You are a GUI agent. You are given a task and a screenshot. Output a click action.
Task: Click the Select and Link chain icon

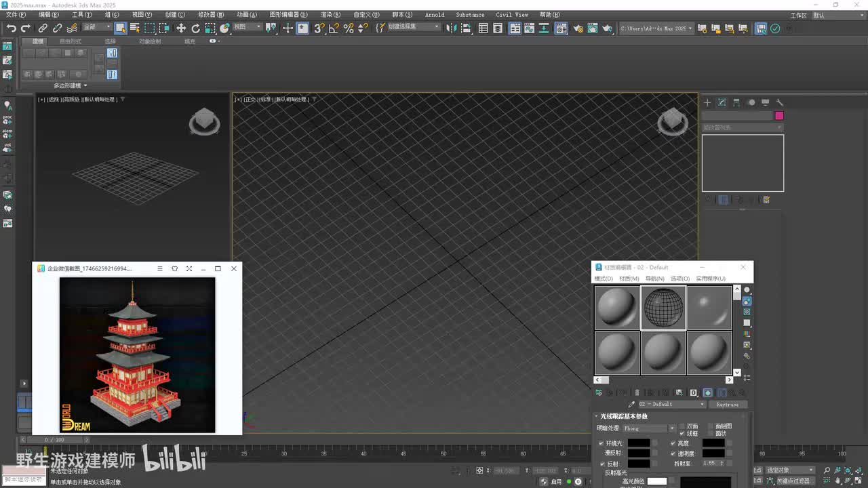point(43,28)
